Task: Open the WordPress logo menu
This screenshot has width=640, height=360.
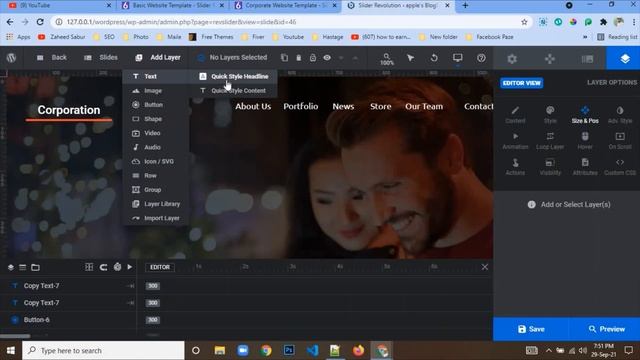Action: click(11, 58)
